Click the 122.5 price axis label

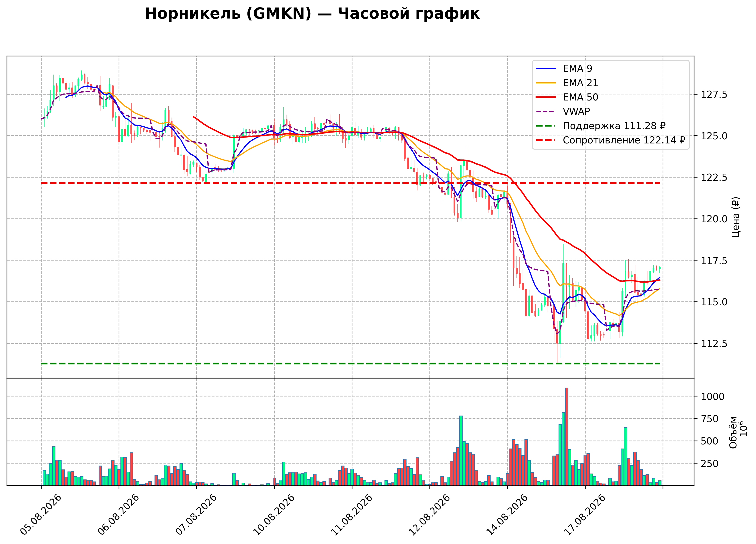pos(714,178)
